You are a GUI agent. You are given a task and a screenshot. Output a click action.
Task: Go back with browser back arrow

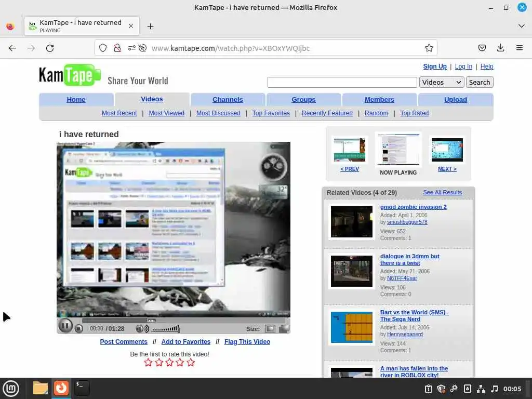(x=12, y=48)
